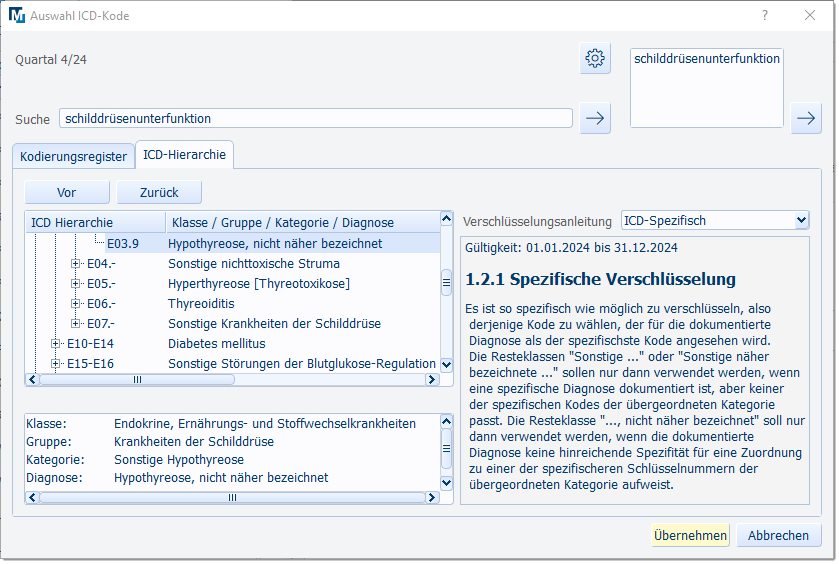Image resolution: width=839 pixels, height=564 pixels.
Task: Open settings via the gear icon
Action: (595, 59)
